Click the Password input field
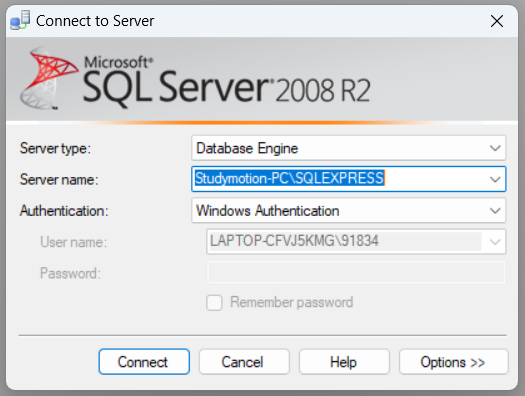The height and width of the screenshot is (396, 525). tap(356, 272)
